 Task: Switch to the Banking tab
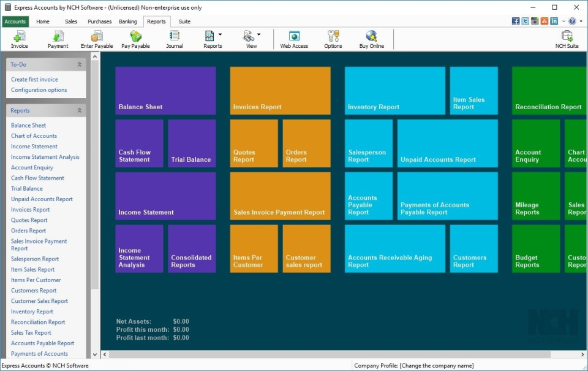pos(127,21)
